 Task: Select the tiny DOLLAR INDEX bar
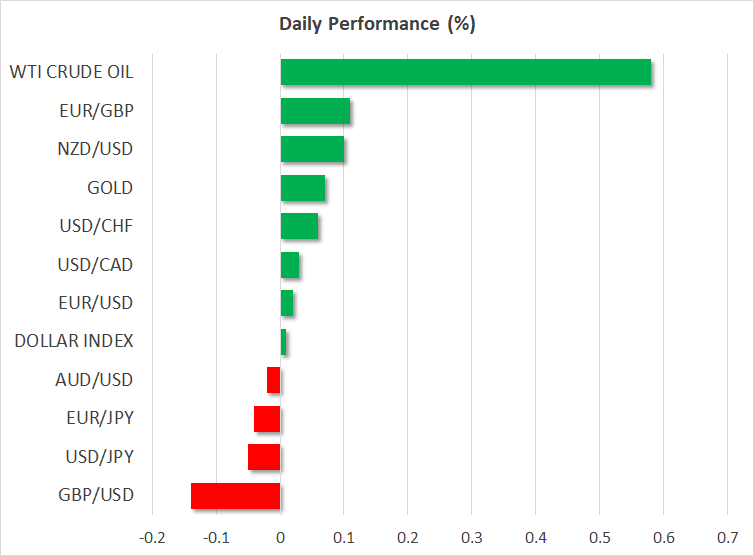click(x=284, y=342)
